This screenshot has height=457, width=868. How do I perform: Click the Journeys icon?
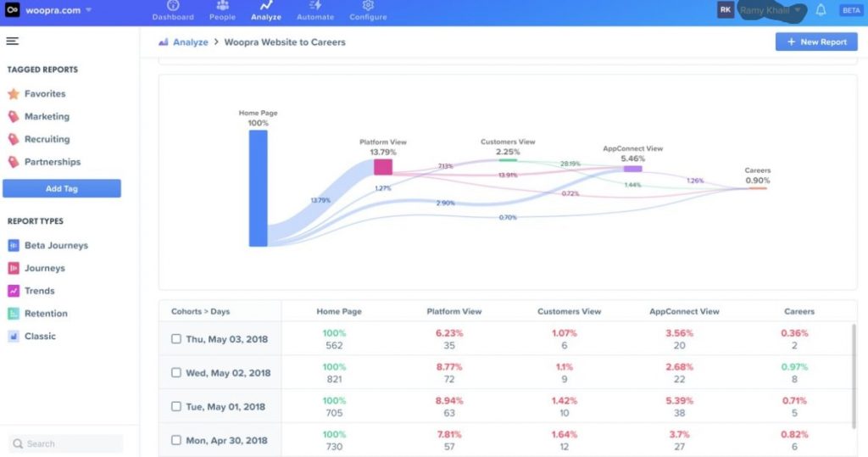14,268
